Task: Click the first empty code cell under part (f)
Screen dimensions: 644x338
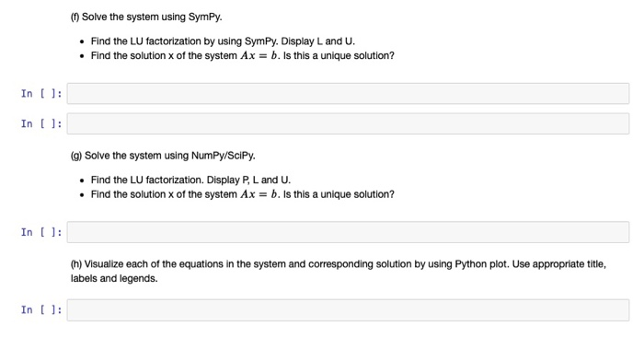Action: pos(348,93)
